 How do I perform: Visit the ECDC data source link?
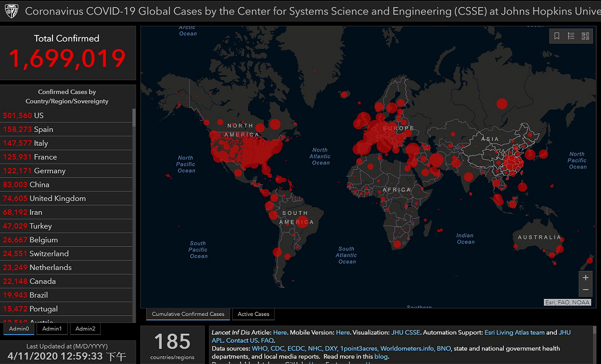(296, 348)
